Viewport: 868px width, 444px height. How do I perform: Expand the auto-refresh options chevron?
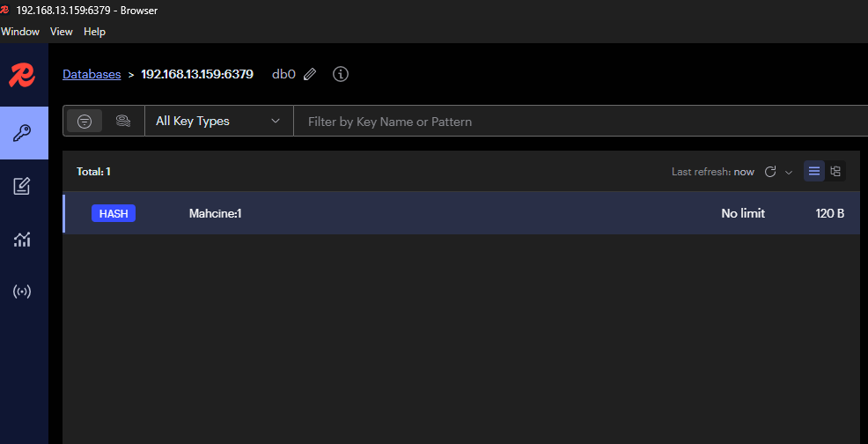click(789, 173)
